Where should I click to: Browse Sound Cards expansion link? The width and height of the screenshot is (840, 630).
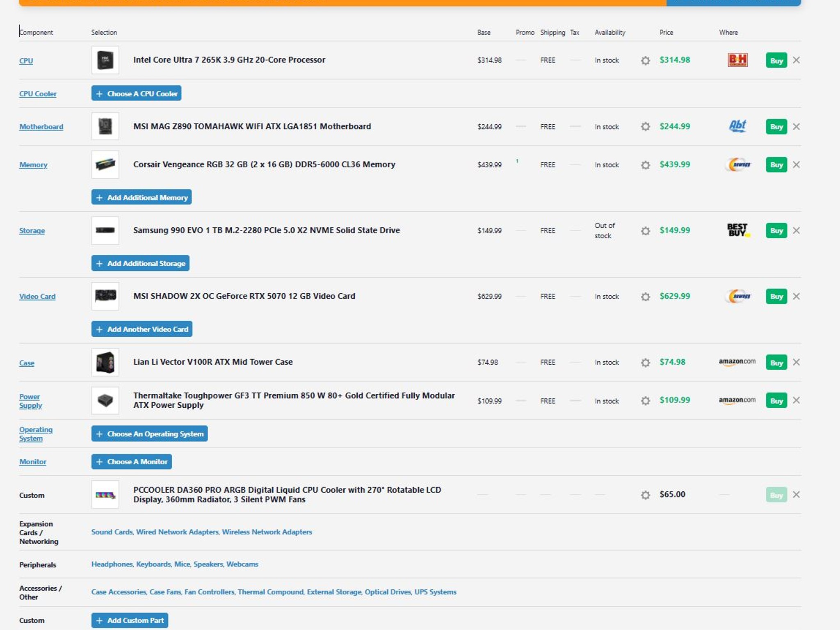point(112,532)
